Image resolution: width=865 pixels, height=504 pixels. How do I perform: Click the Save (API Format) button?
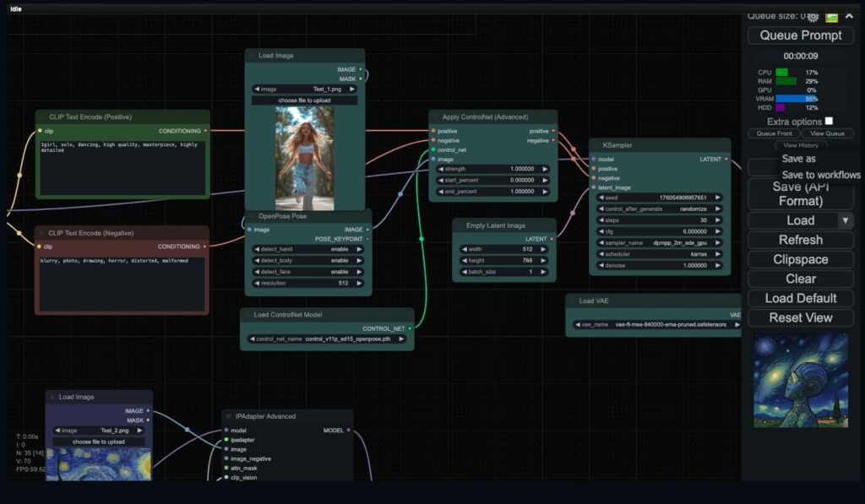(x=801, y=194)
